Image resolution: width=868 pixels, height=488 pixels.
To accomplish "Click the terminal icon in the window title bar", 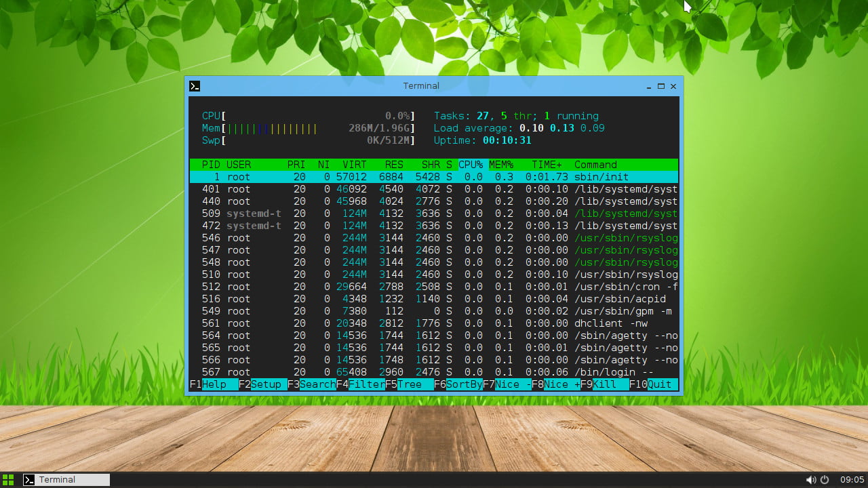I will click(x=195, y=86).
